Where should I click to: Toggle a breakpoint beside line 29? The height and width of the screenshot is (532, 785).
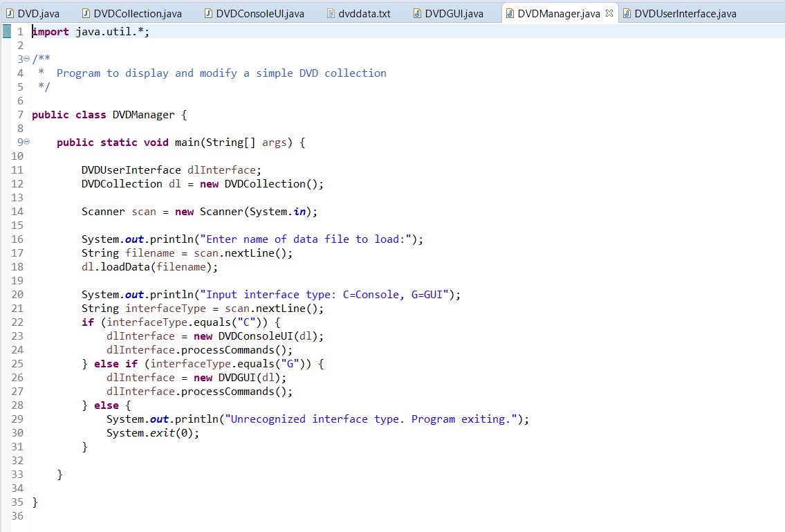pyautogui.click(x=7, y=419)
